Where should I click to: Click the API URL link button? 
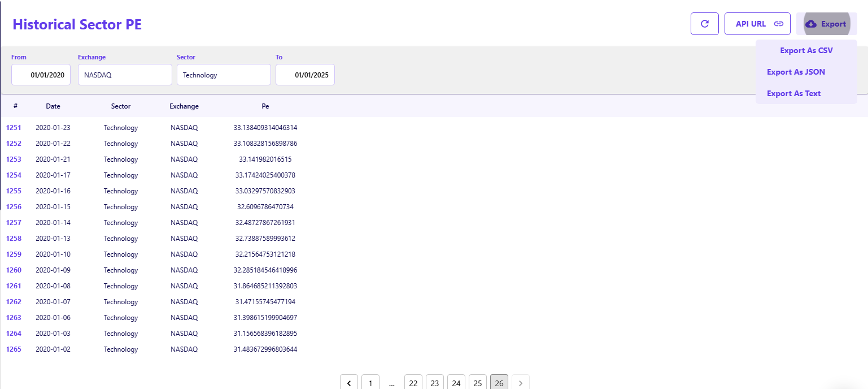[x=757, y=24]
